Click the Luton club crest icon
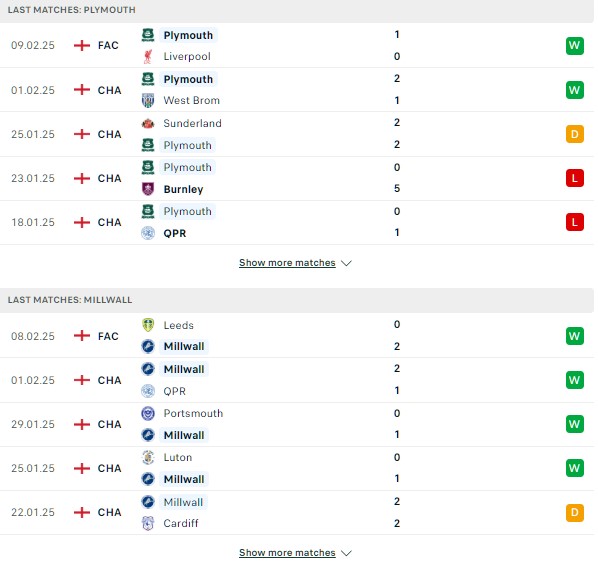 (x=148, y=457)
